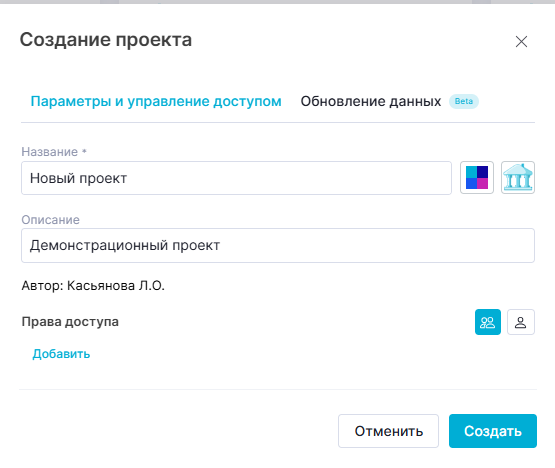Click the Добавить link under Права доступа
The image size is (555, 468).
(61, 354)
